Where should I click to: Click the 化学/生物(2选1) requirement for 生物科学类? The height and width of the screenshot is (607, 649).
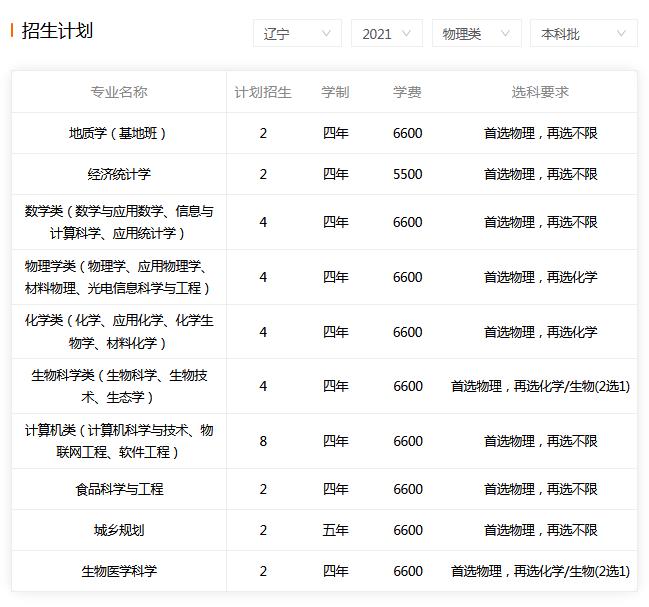(x=541, y=386)
